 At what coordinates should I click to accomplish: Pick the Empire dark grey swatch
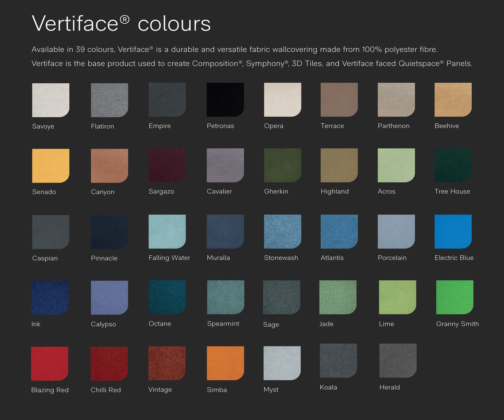pos(167,100)
